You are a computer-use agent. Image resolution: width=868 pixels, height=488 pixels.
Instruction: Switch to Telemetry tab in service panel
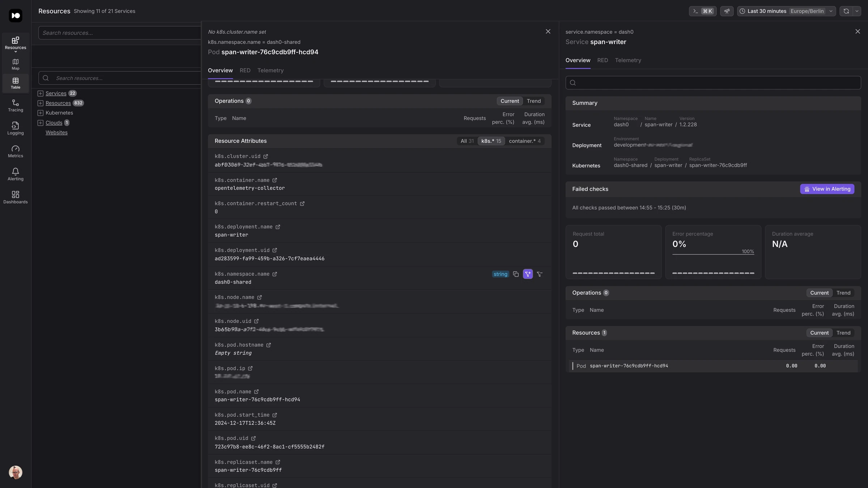[x=628, y=60]
